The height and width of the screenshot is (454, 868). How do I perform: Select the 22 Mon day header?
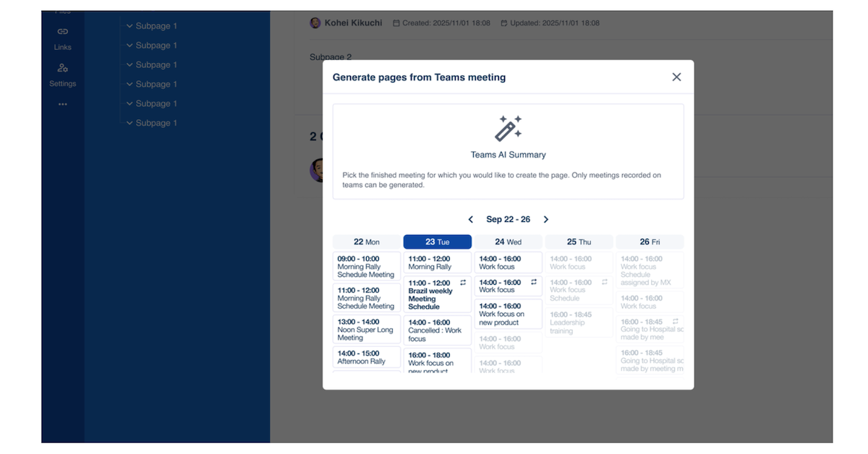click(x=367, y=242)
